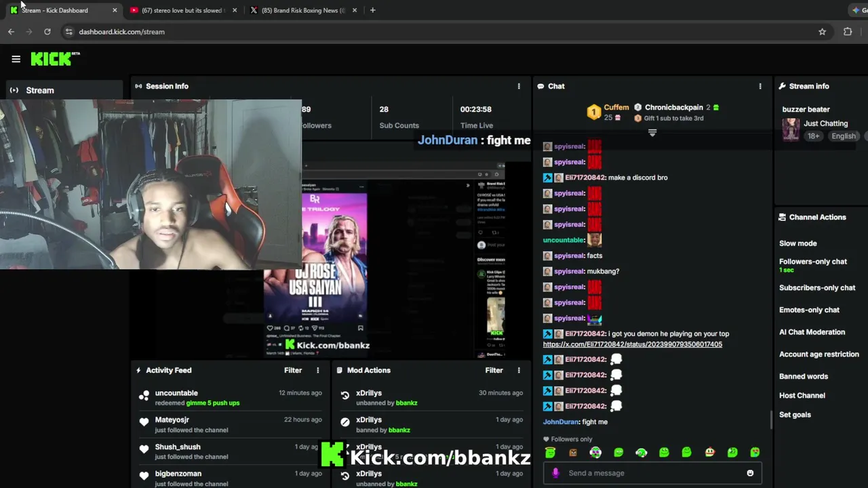
Task: Open the hamburger navigation menu
Action: click(16, 59)
